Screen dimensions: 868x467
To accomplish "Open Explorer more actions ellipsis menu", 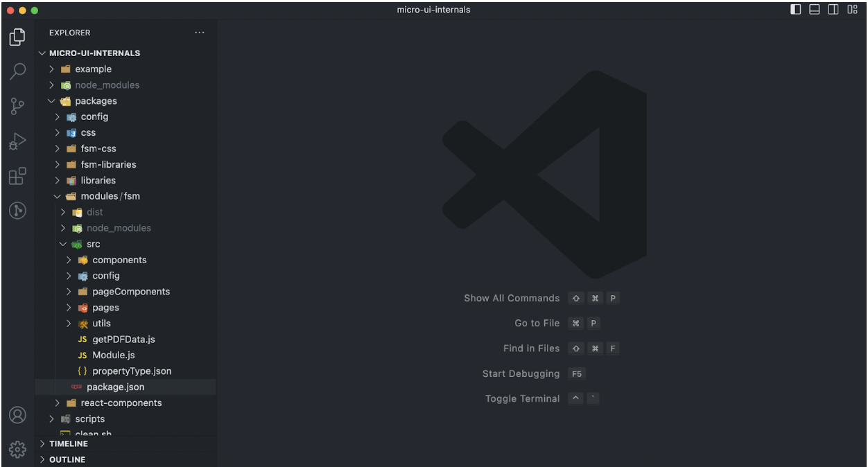I will click(x=200, y=33).
